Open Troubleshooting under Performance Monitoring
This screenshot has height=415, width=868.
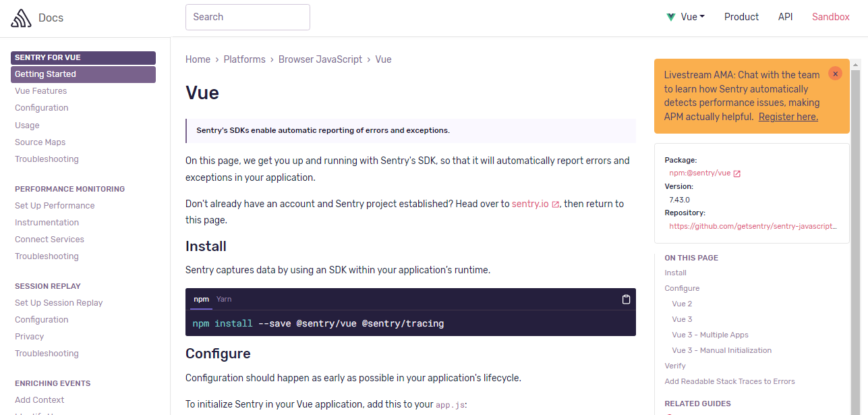point(47,256)
